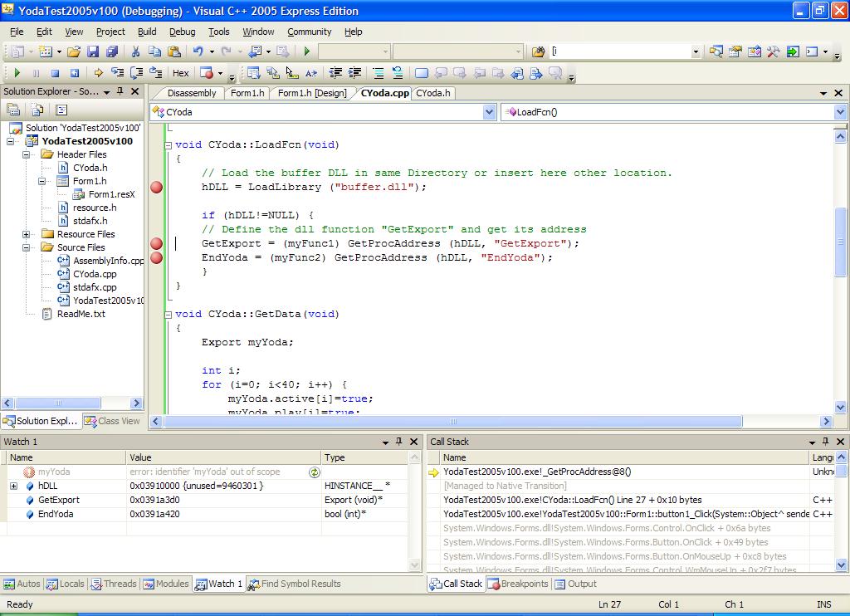Click Show Next Statement yellow arrow

(x=98, y=73)
